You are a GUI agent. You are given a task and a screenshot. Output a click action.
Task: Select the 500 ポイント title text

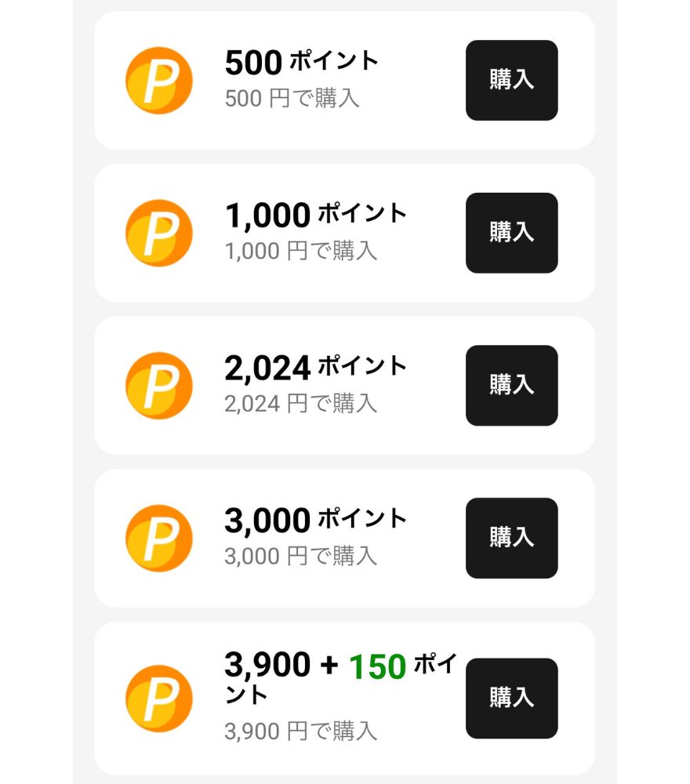click(x=301, y=63)
